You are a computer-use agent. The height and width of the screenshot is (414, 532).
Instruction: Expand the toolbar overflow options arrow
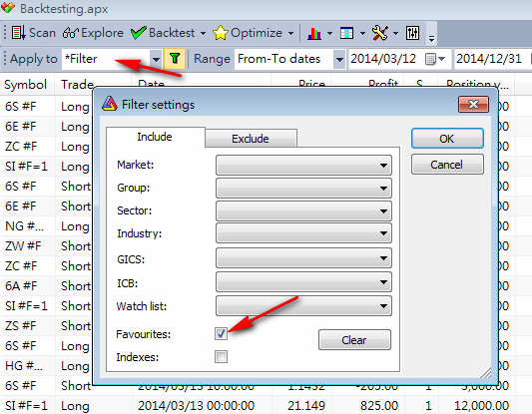431,38
